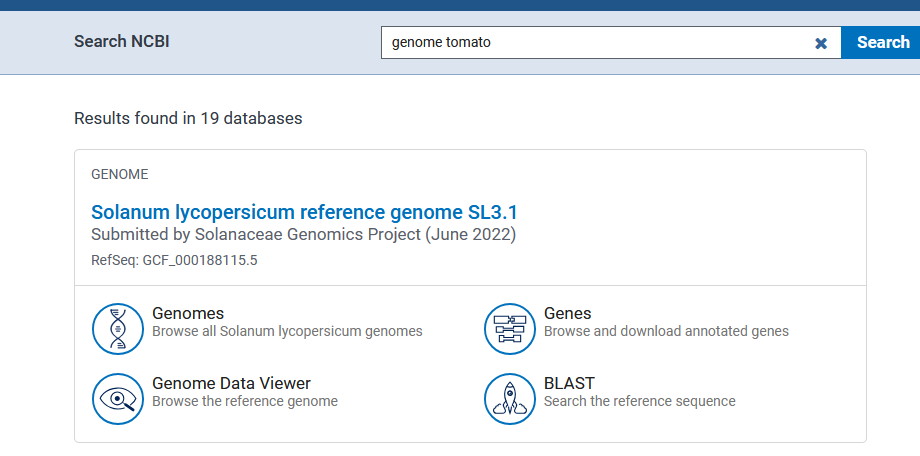Image resolution: width=920 pixels, height=456 pixels.
Task: Clear the search box with the X icon
Action: click(x=821, y=43)
